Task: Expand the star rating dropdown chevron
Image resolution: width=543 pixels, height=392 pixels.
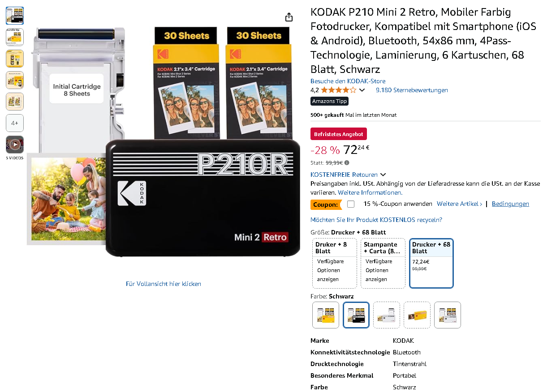Action: click(x=362, y=90)
